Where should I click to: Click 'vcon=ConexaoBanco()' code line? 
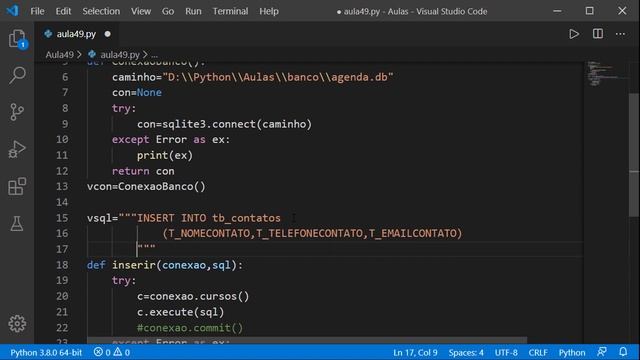[146, 186]
